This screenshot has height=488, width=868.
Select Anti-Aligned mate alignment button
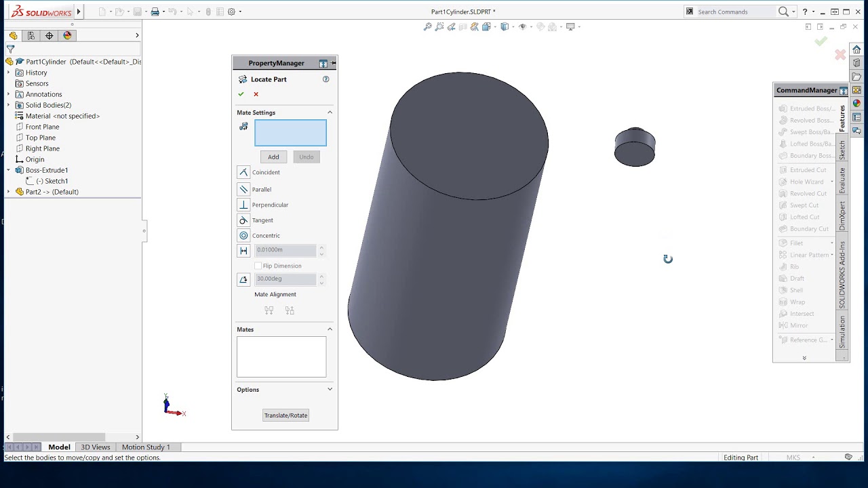tap(290, 310)
